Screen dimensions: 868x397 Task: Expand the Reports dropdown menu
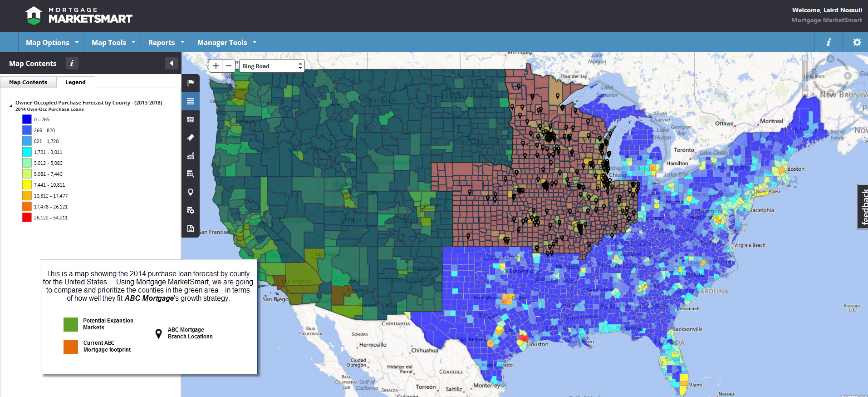pyautogui.click(x=166, y=42)
